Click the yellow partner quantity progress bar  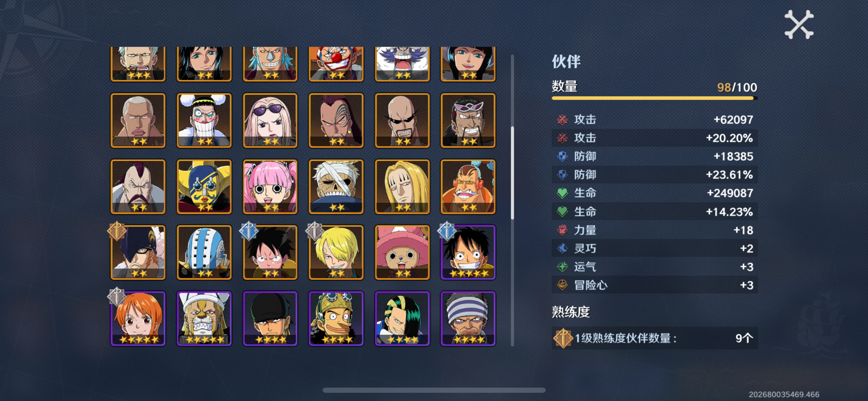point(654,98)
